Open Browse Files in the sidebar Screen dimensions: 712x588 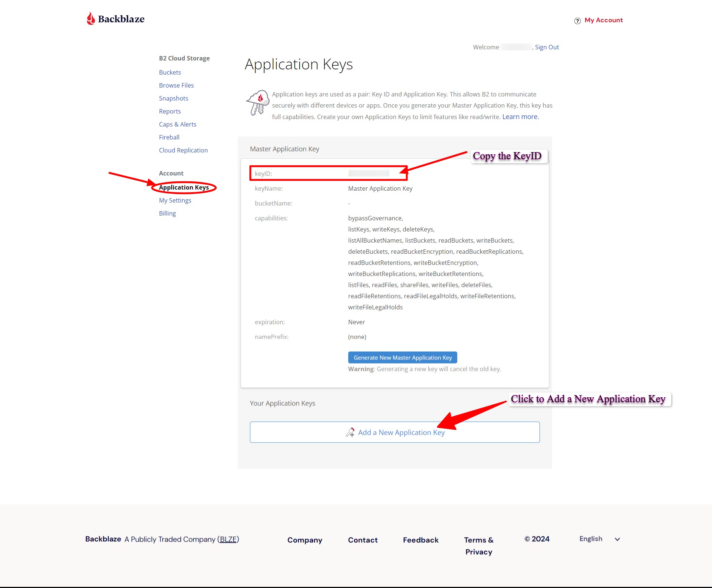[176, 85]
